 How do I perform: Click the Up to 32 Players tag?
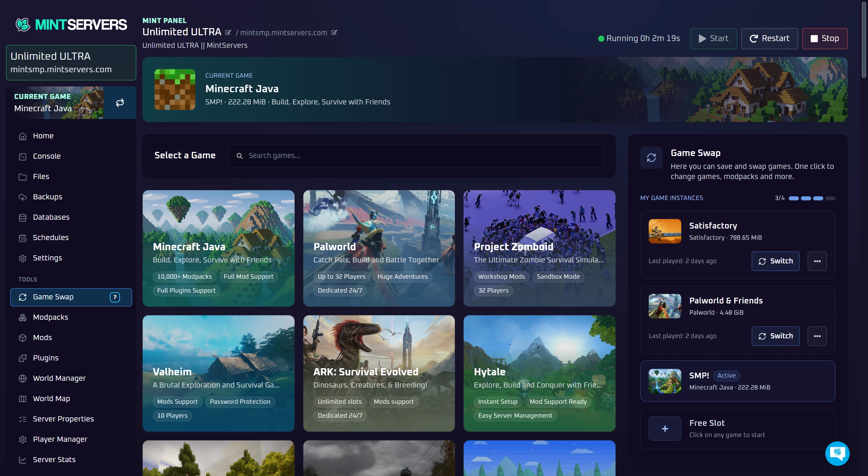coord(342,277)
